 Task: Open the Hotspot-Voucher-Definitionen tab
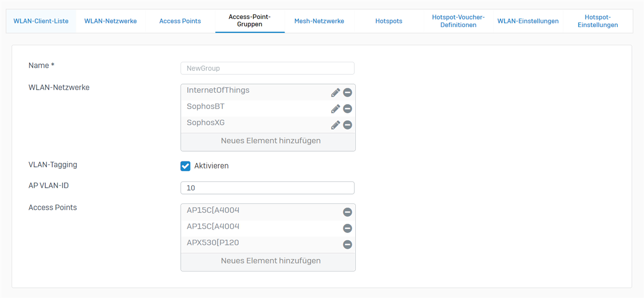click(x=458, y=21)
